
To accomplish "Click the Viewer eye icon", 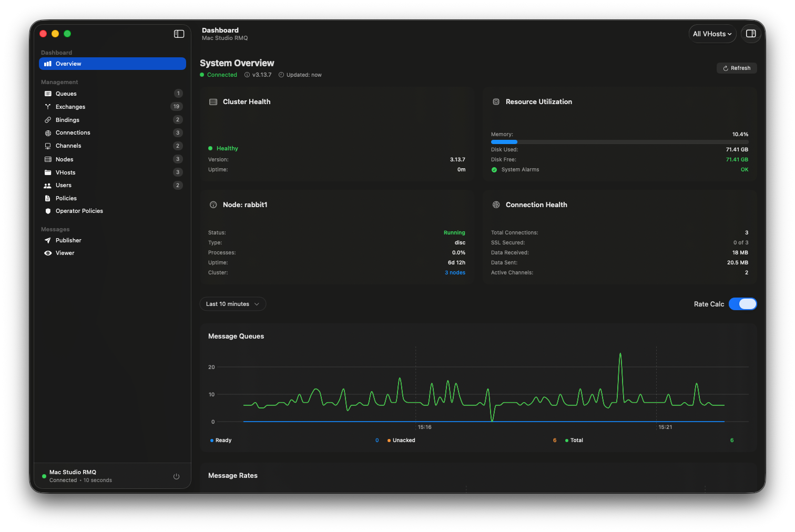I will (48, 253).
